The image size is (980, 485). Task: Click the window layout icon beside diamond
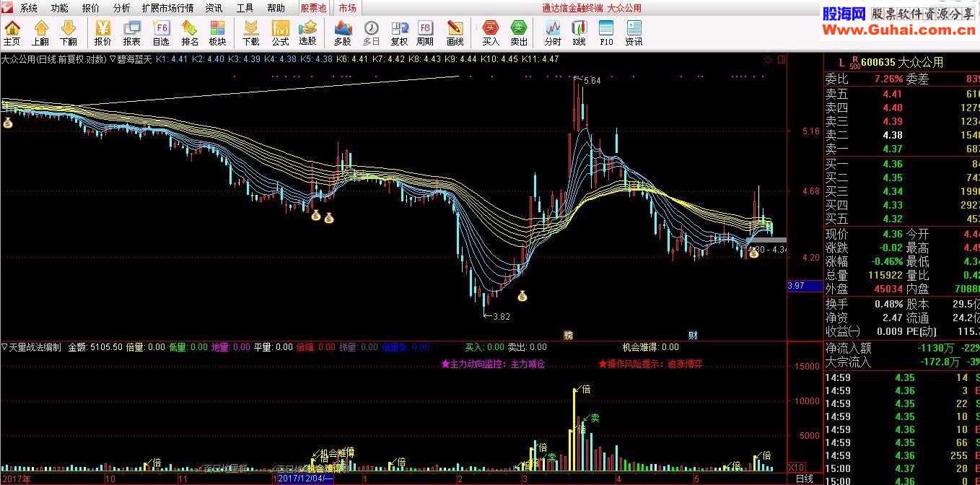tap(781, 59)
